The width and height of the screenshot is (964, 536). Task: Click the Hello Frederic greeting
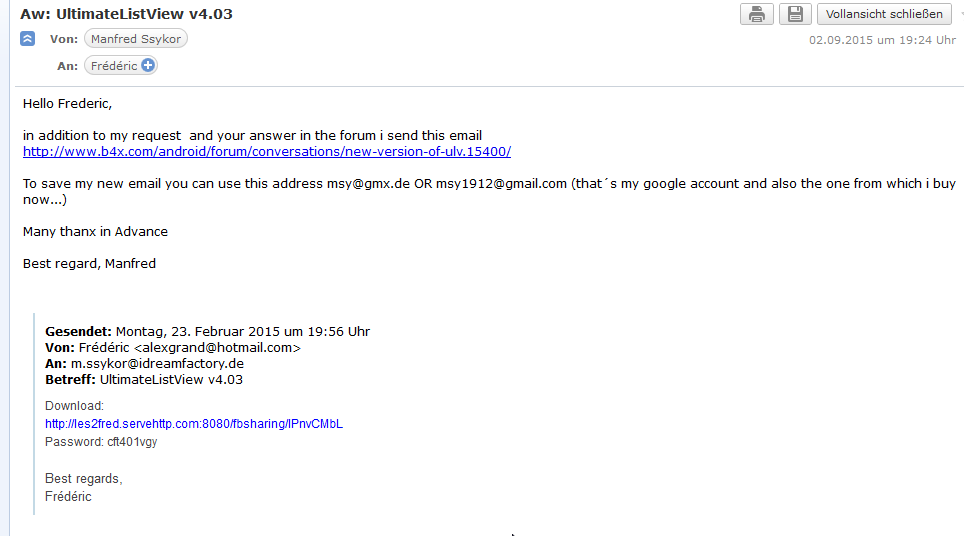pos(68,103)
